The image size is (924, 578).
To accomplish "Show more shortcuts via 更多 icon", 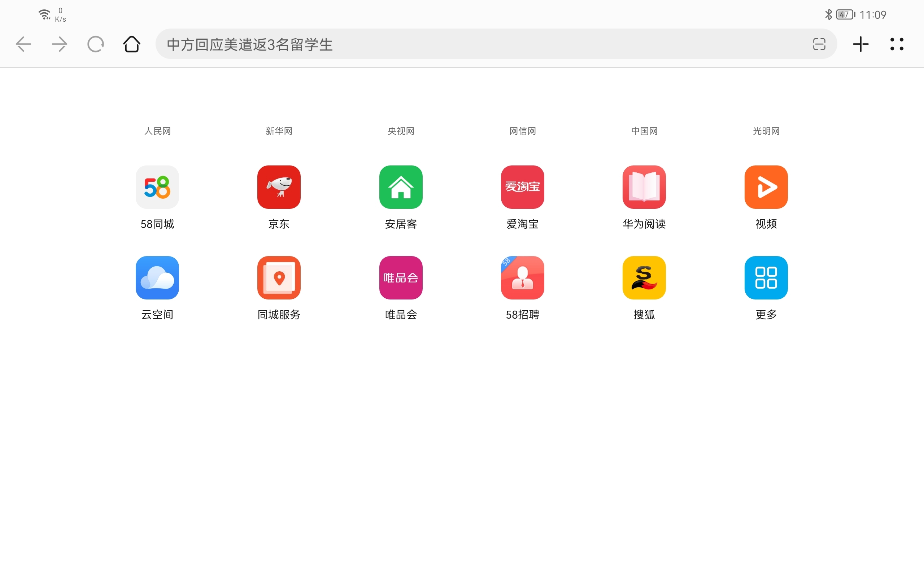I will pos(766,277).
